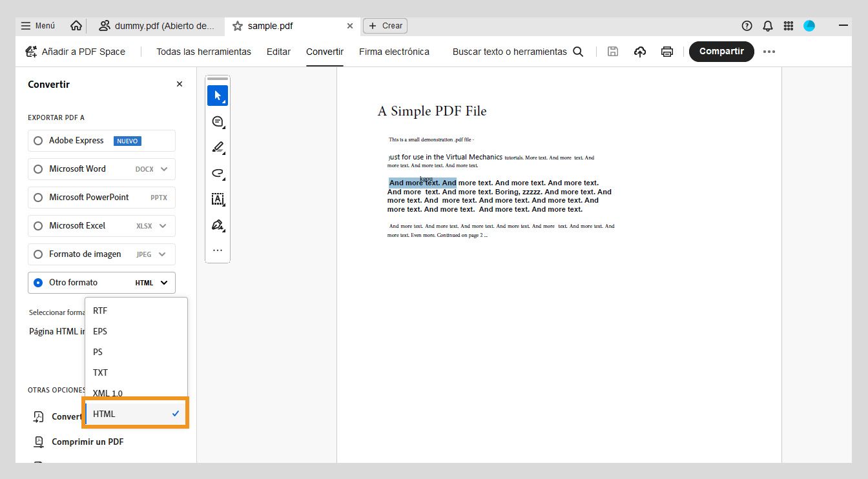Choose EPS from the format list

click(x=136, y=331)
